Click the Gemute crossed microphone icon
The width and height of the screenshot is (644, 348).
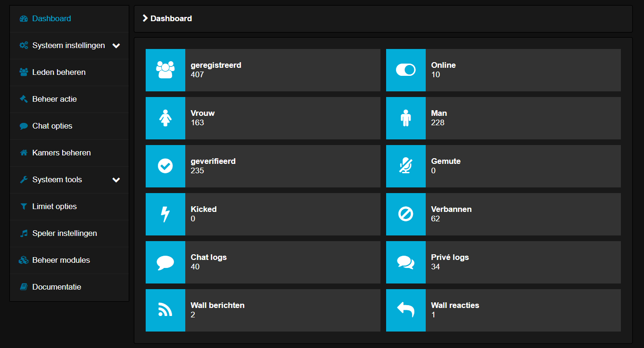[405, 166]
